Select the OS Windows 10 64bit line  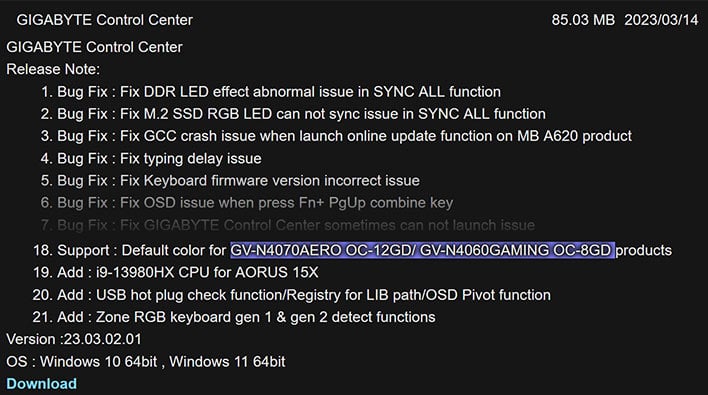(146, 362)
